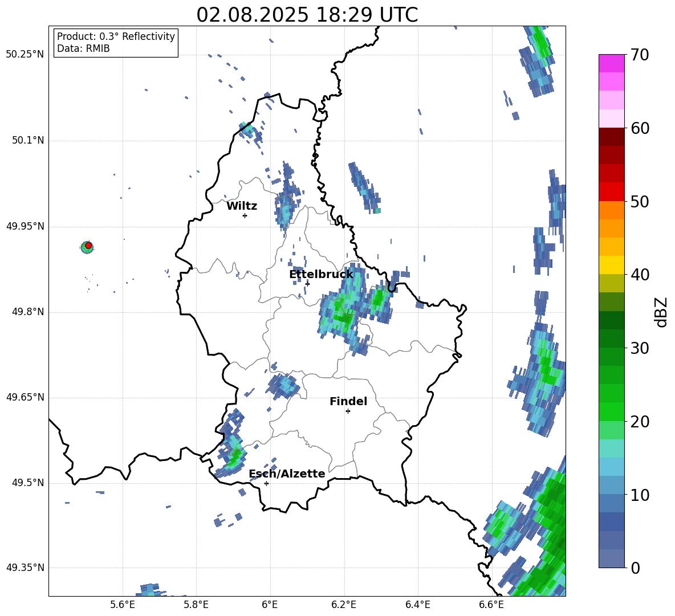Click the yellow colorbar swatch above 40
675x616 pixels.
(611, 265)
